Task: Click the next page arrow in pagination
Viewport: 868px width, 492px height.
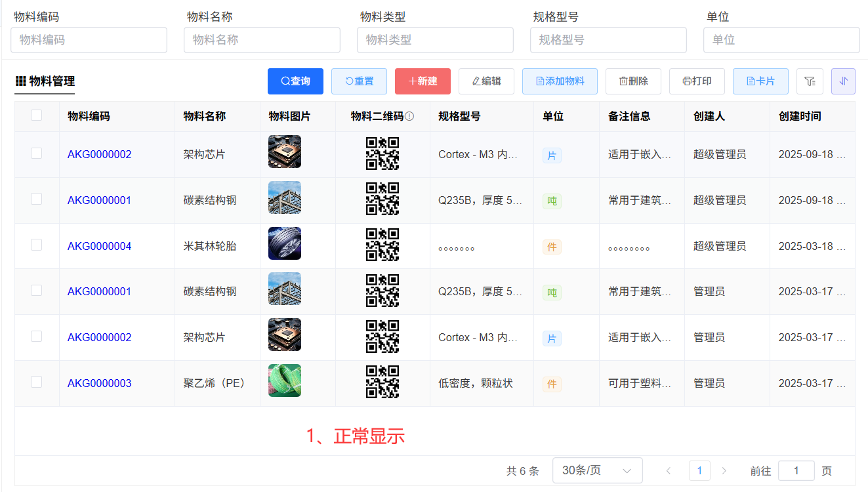Action: coord(724,470)
